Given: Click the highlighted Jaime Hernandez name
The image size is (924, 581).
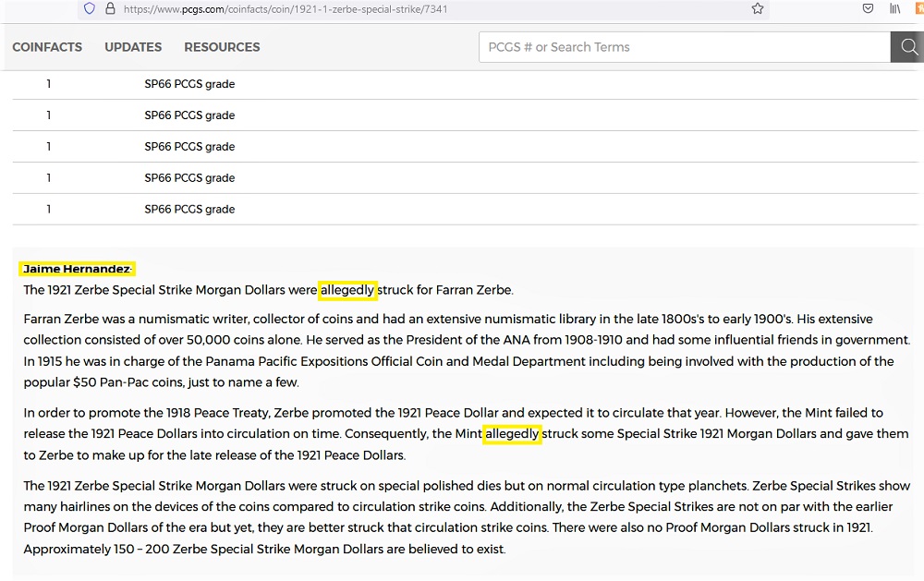Looking at the screenshot, I should [77, 269].
